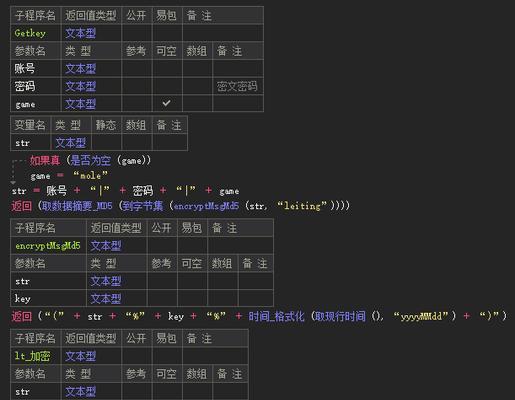
Task: Click 密码 in the str assignment line
Action: click(143, 191)
